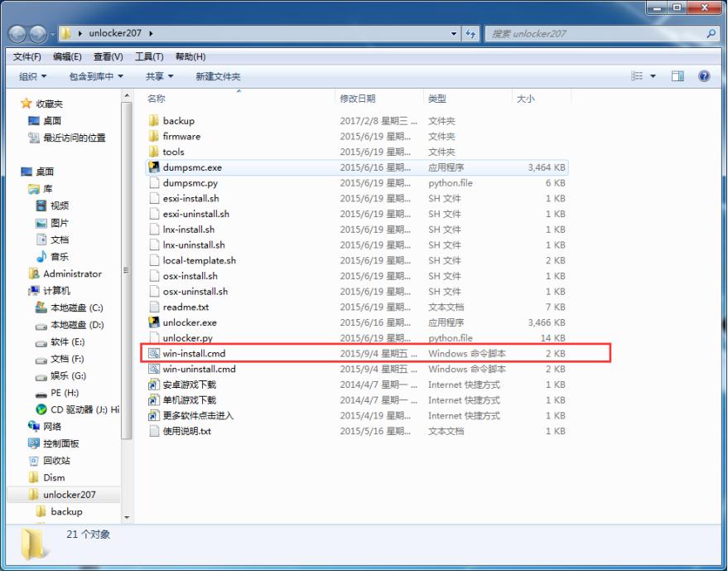Click the backup folder icon in file list
The width and height of the screenshot is (728, 571).
154,121
